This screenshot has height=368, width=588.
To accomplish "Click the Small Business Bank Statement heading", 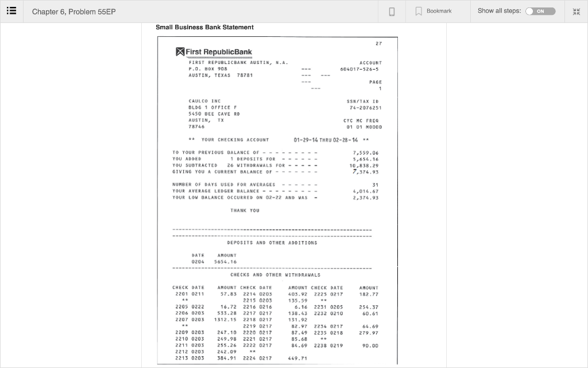I will click(204, 27).
